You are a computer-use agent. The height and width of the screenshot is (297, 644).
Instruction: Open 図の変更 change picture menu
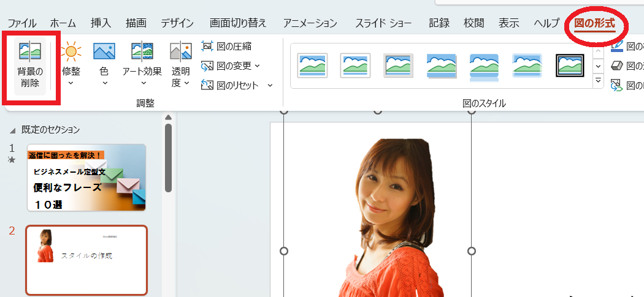tap(231, 66)
